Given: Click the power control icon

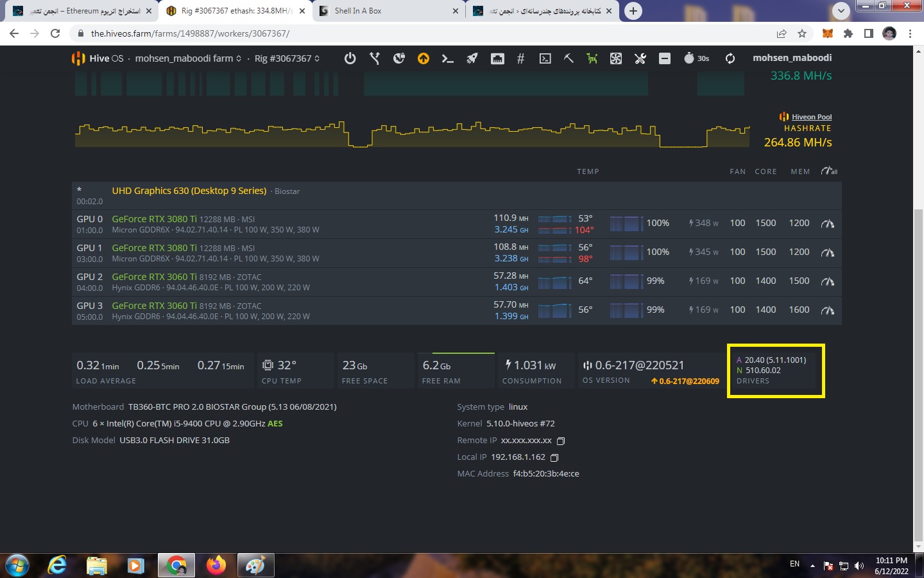Looking at the screenshot, I should click(350, 58).
